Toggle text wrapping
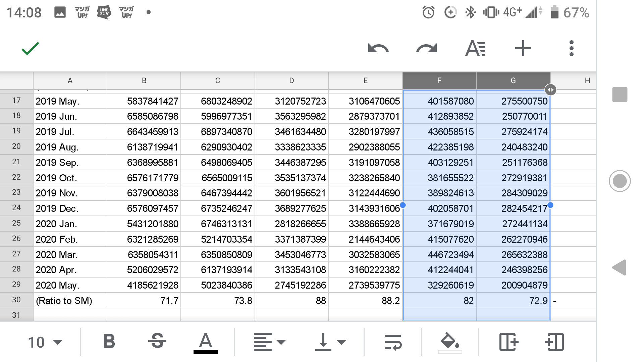The height and width of the screenshot is (362, 644). point(393,342)
